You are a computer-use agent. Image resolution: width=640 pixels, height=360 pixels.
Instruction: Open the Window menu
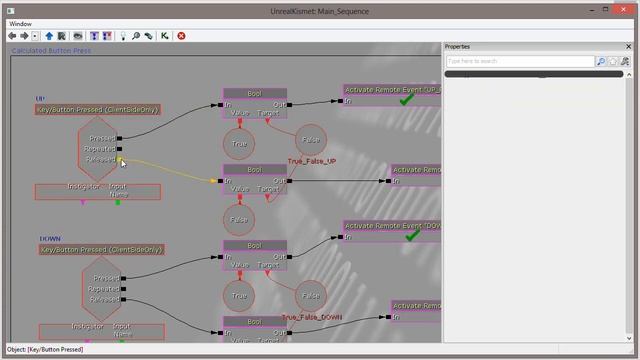click(x=20, y=24)
